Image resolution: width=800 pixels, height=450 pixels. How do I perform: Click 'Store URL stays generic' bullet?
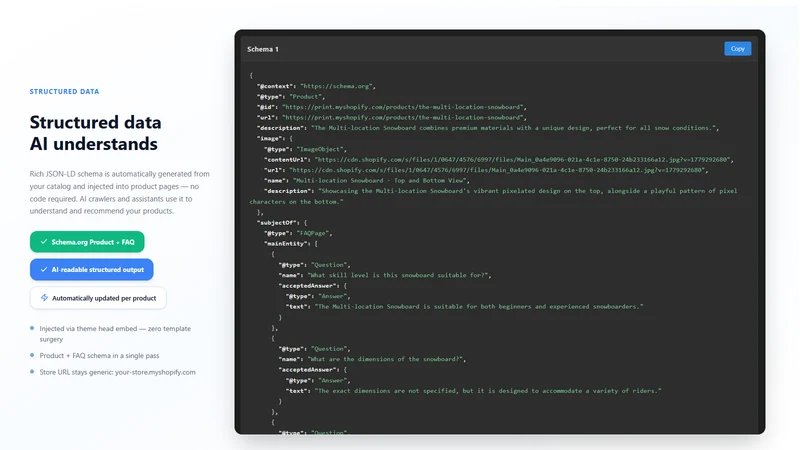pyautogui.click(x=117, y=372)
